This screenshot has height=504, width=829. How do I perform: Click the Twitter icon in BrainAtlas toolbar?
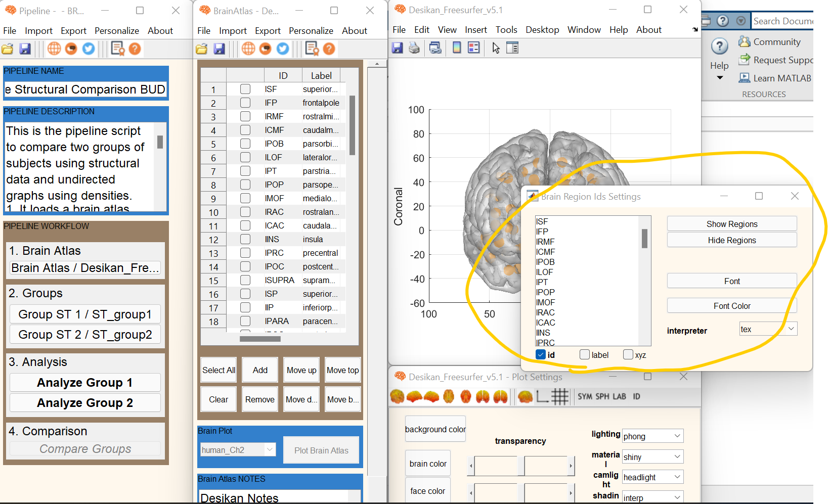point(283,49)
